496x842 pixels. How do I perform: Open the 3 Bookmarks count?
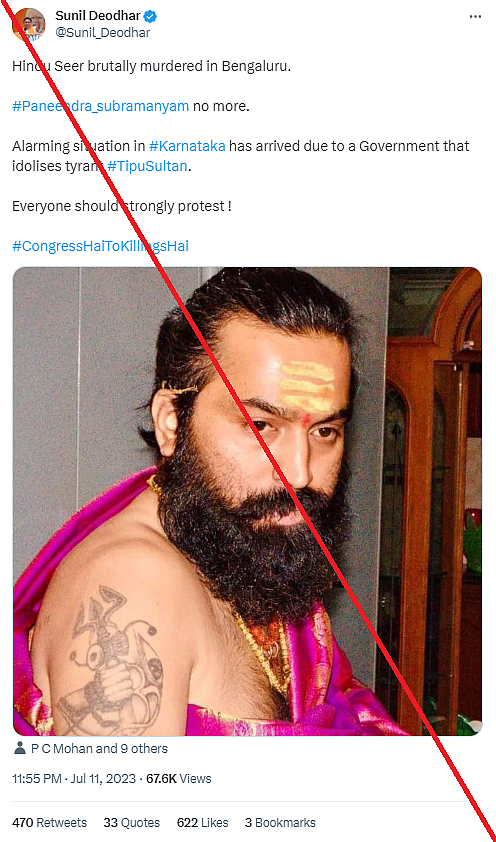pos(280,823)
